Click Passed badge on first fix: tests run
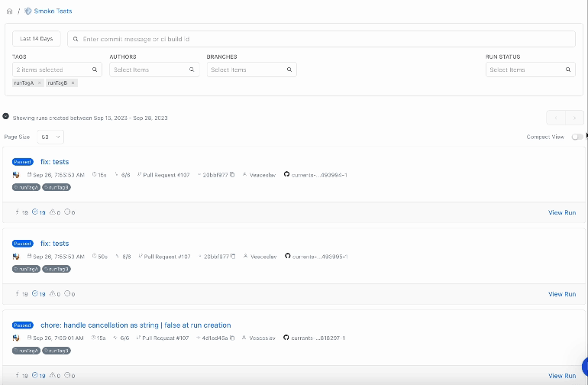This screenshot has height=385, width=588. click(x=22, y=162)
